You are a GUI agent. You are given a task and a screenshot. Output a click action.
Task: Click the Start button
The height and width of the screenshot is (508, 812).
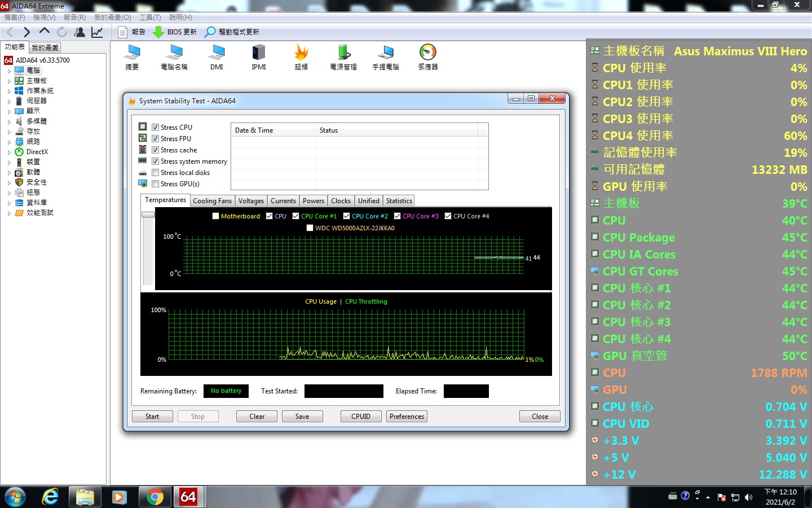(152, 417)
